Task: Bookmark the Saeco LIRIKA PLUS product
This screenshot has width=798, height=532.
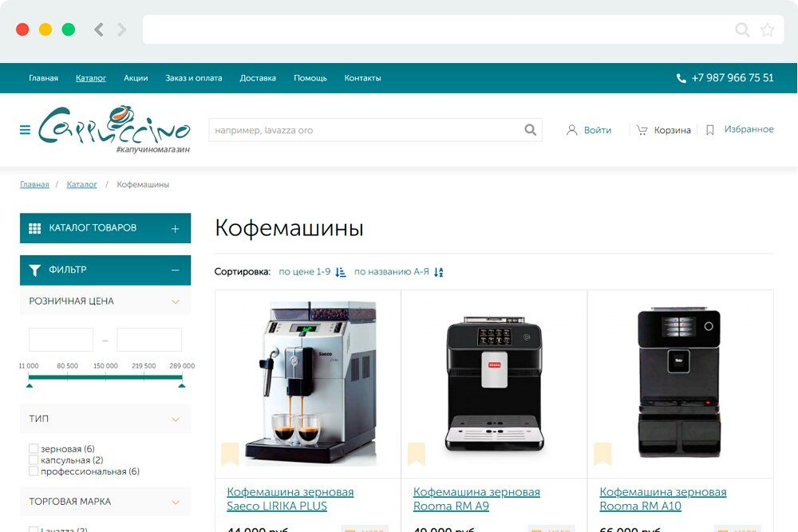Action: 230,454
